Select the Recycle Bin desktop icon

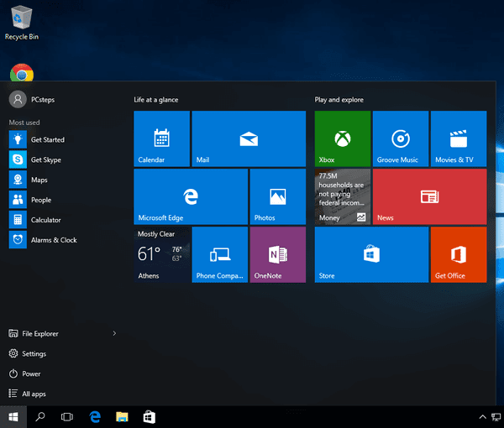click(x=22, y=23)
